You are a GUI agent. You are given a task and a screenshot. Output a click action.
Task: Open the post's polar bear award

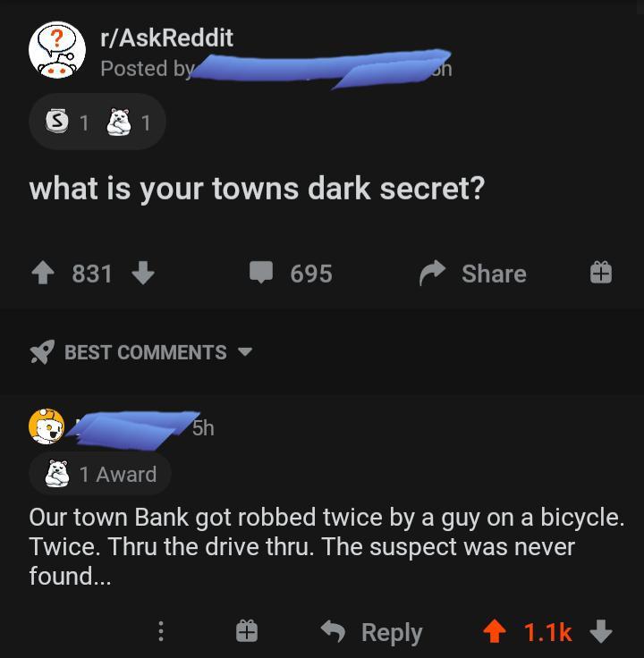[x=118, y=122]
